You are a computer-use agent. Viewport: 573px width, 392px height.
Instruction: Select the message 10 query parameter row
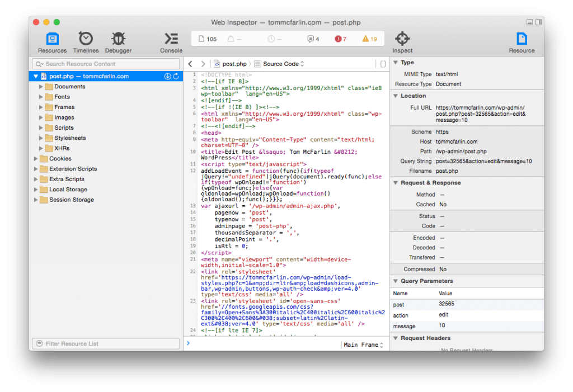(467, 326)
